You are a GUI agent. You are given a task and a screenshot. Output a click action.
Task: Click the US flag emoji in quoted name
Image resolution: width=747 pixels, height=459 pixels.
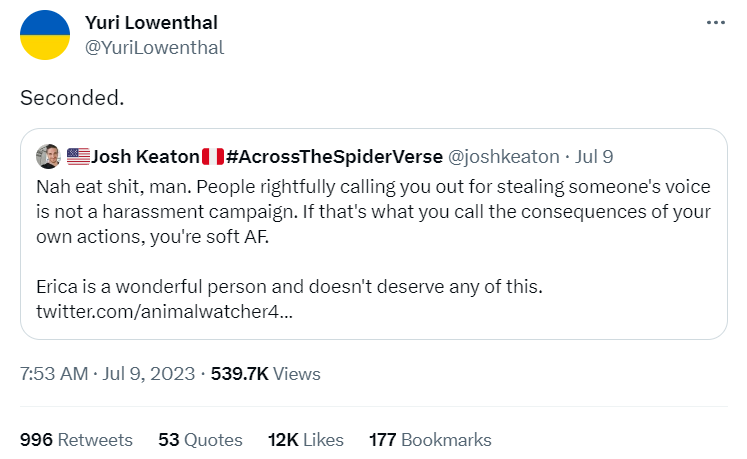coord(78,156)
